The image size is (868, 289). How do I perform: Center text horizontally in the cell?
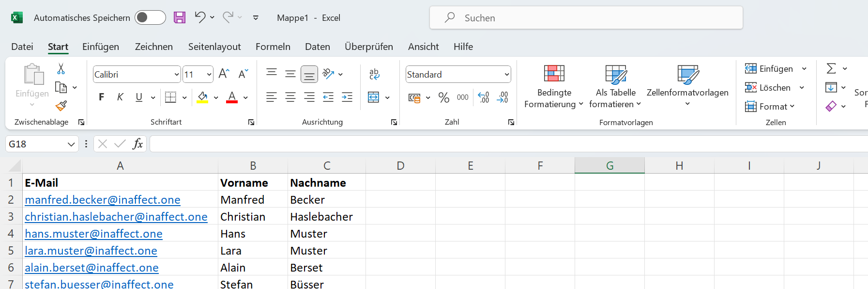click(x=290, y=97)
